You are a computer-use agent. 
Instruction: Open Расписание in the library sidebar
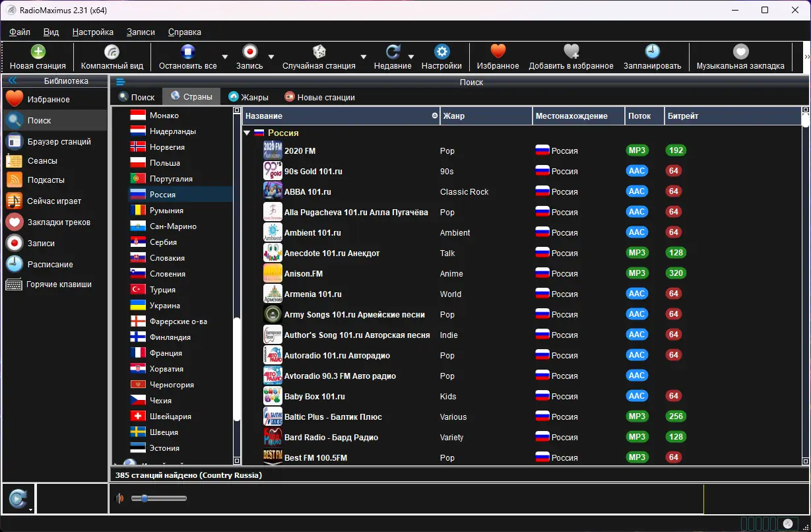[x=54, y=264]
